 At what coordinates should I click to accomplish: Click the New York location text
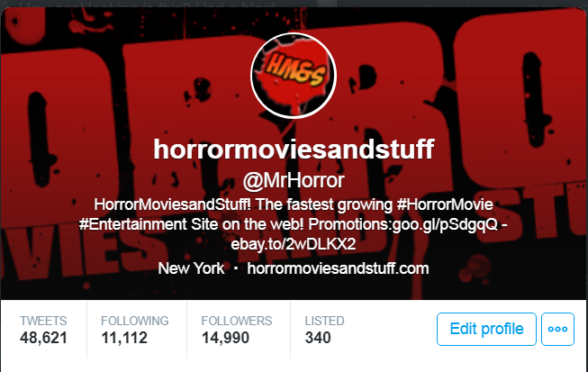click(x=191, y=268)
